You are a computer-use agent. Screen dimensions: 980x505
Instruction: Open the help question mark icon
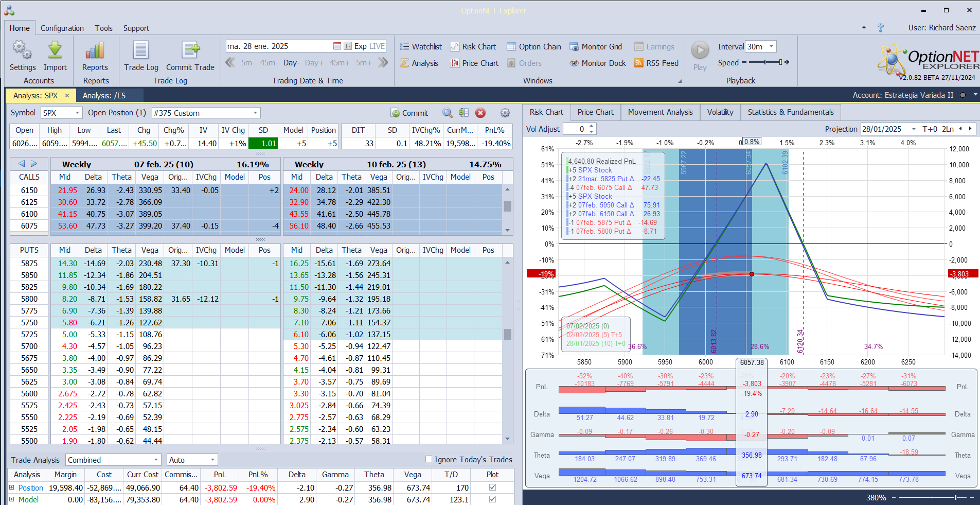click(881, 28)
